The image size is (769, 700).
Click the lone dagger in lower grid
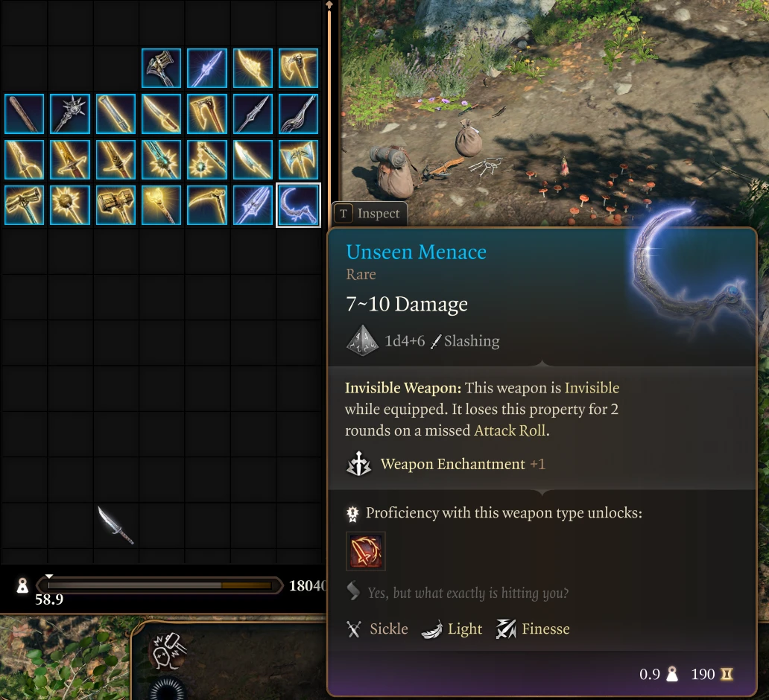(115, 525)
